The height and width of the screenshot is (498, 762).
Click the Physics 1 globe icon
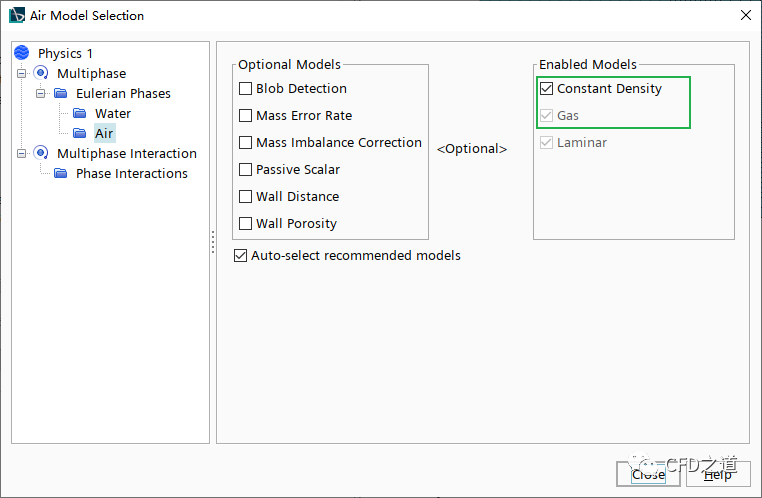pos(22,53)
